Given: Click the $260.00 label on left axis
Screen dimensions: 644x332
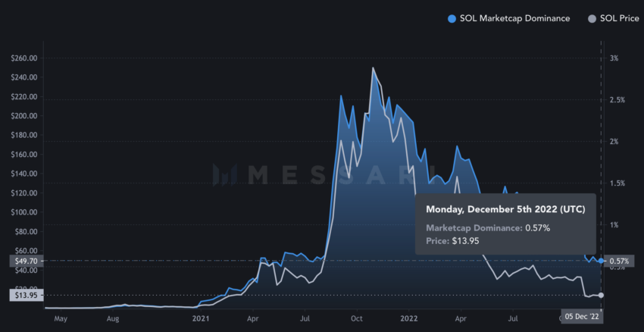Looking at the screenshot, I should click(26, 58).
